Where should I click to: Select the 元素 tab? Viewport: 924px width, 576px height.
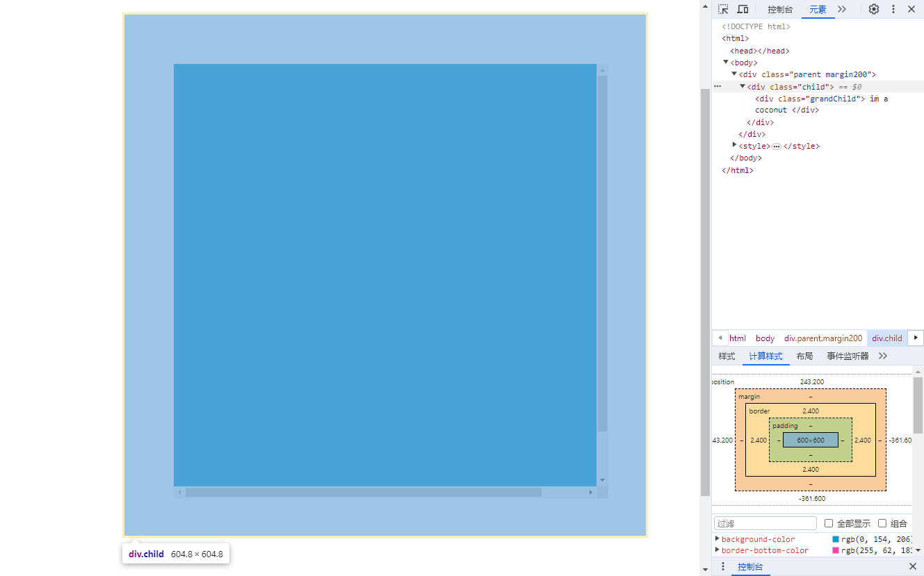click(x=818, y=9)
